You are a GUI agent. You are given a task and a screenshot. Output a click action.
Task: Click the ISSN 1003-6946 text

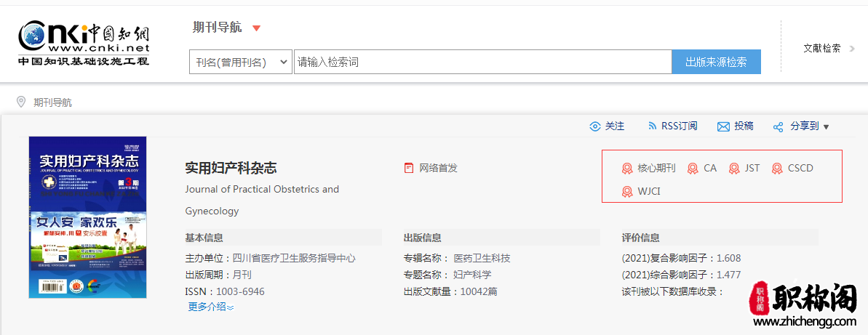(225, 291)
